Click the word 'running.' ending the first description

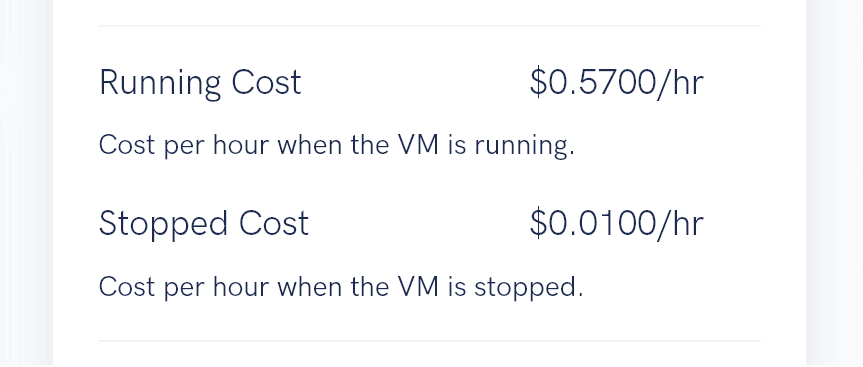tap(525, 146)
